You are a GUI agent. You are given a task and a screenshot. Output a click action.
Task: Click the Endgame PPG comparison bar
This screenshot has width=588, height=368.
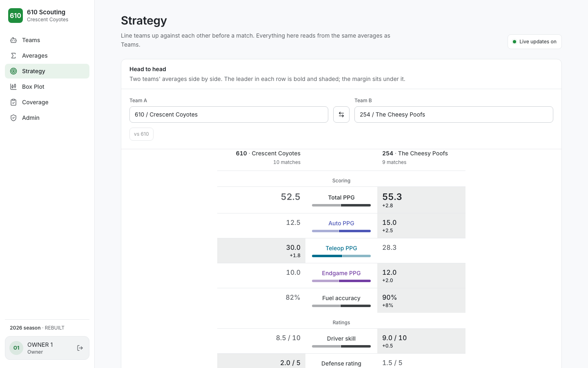pos(341,281)
